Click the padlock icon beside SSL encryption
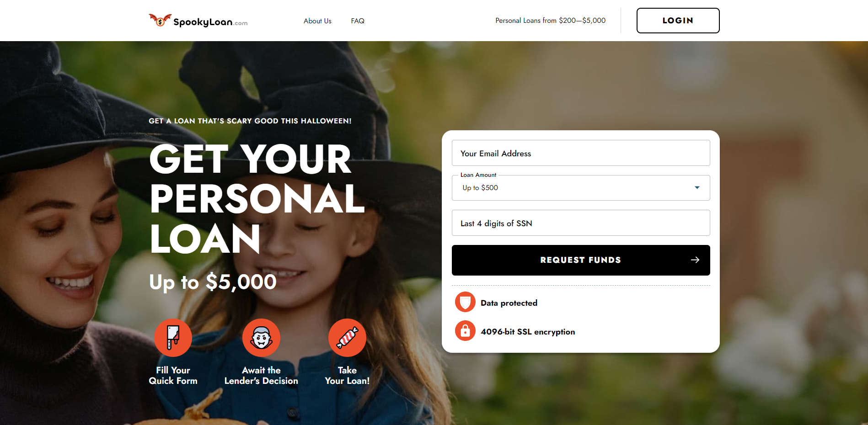The image size is (868, 425). tap(465, 331)
